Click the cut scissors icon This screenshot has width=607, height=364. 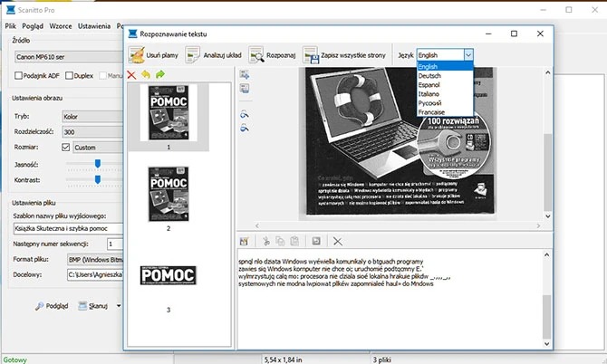[266, 242]
